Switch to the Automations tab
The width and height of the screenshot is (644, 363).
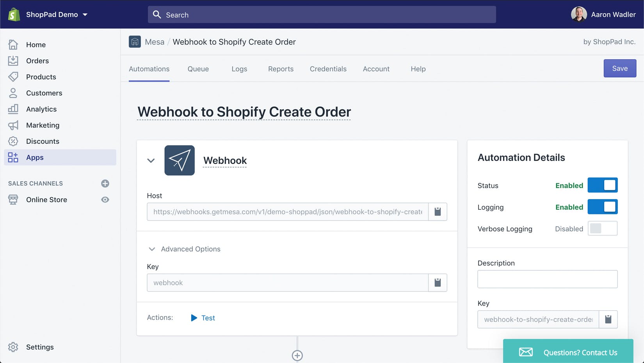[149, 69]
